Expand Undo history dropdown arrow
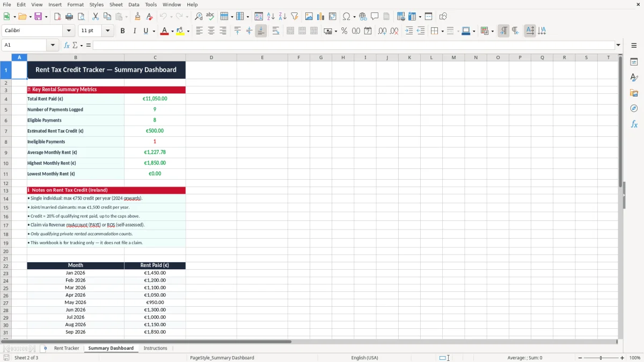 (x=171, y=17)
